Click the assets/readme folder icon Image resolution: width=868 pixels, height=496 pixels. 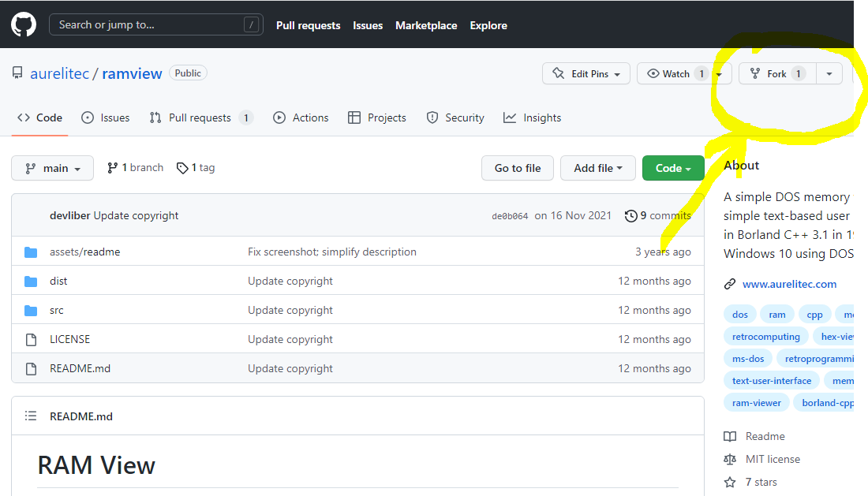coord(31,252)
